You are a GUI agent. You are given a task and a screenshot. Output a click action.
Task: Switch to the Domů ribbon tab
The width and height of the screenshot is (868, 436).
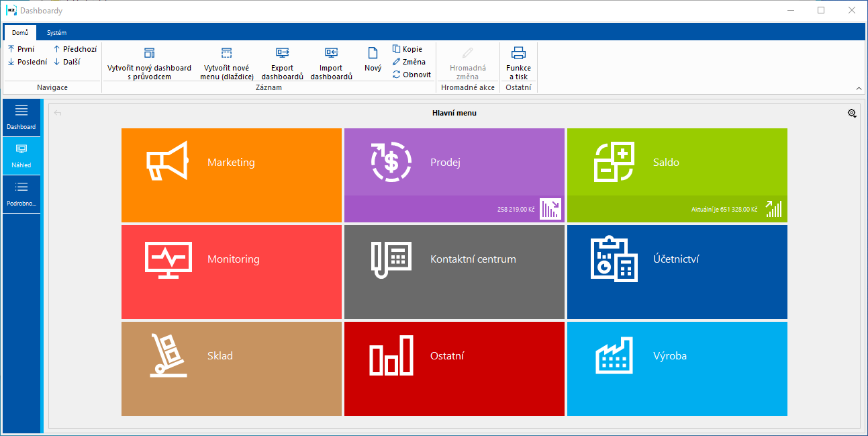click(19, 32)
